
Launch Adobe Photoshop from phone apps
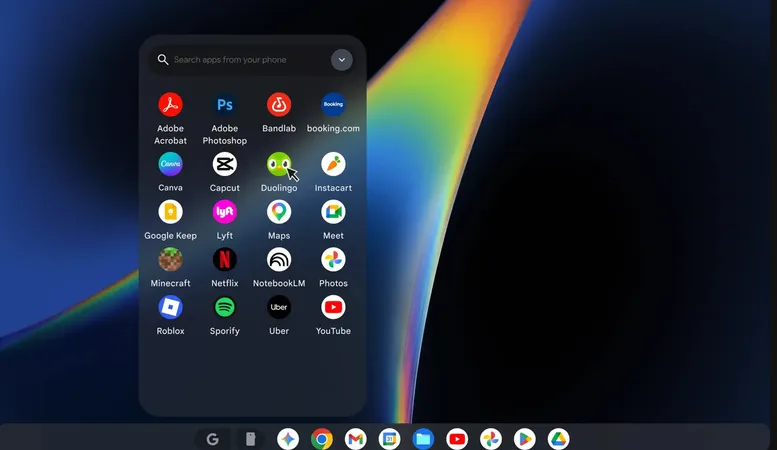pos(224,105)
